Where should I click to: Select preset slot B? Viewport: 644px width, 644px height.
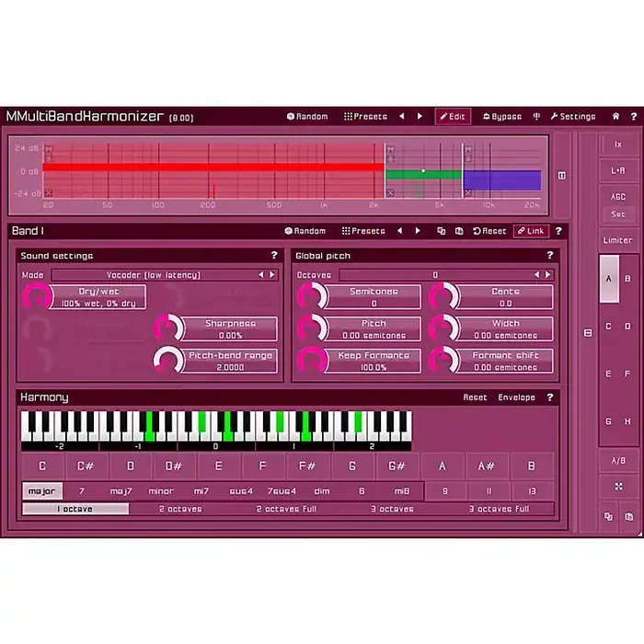(x=627, y=279)
